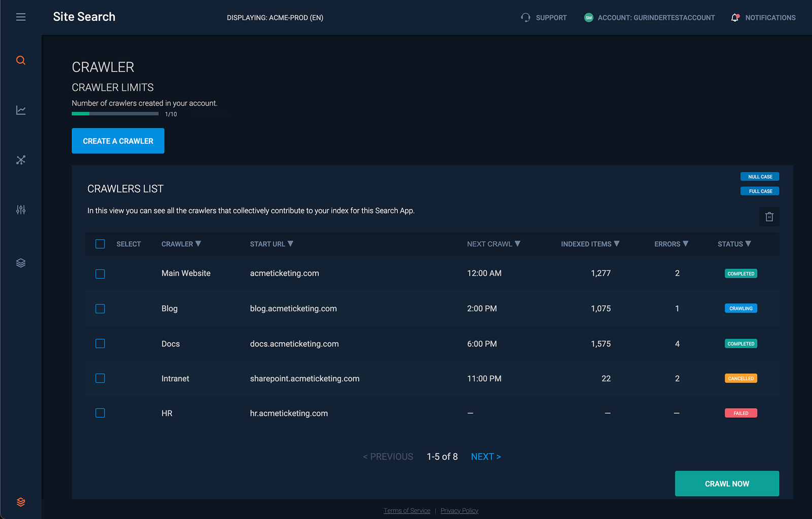Image resolution: width=812 pixels, height=519 pixels.
Task: Click the 11:00 PM next crawl time
Action: click(x=484, y=378)
